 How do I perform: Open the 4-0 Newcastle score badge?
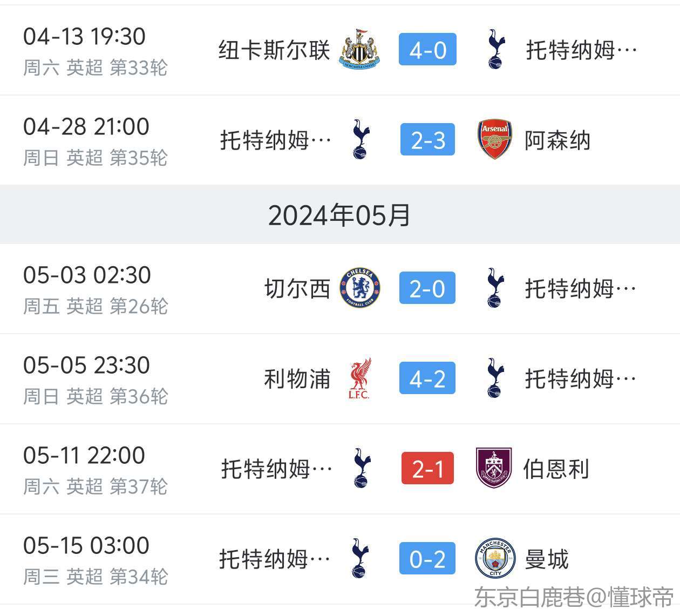(x=427, y=50)
